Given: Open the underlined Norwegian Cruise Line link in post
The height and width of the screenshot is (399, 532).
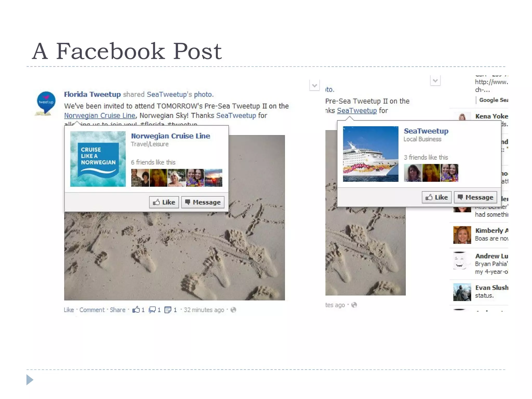Looking at the screenshot, I should pos(100,116).
